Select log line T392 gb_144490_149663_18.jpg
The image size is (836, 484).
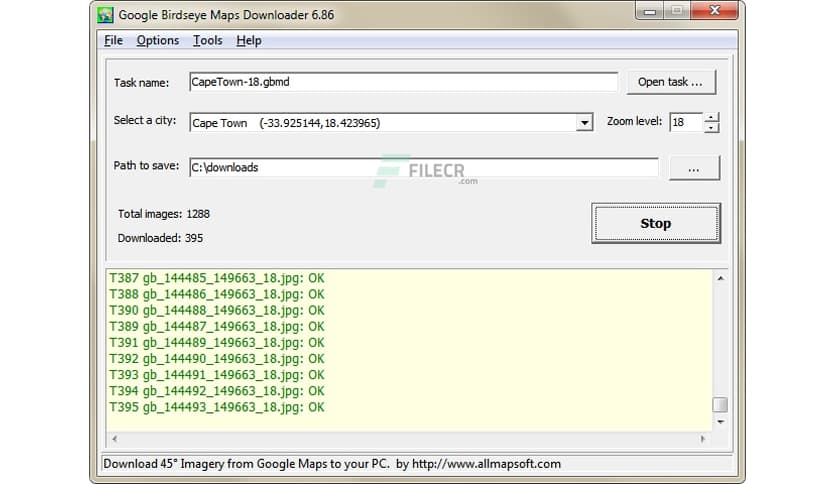point(216,359)
